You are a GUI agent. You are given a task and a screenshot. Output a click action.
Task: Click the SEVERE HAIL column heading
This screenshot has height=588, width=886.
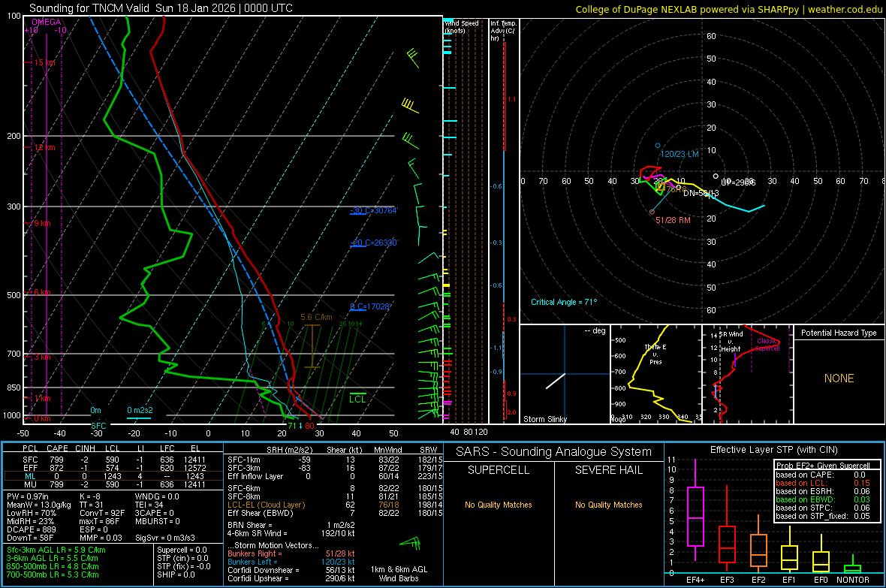pos(608,470)
